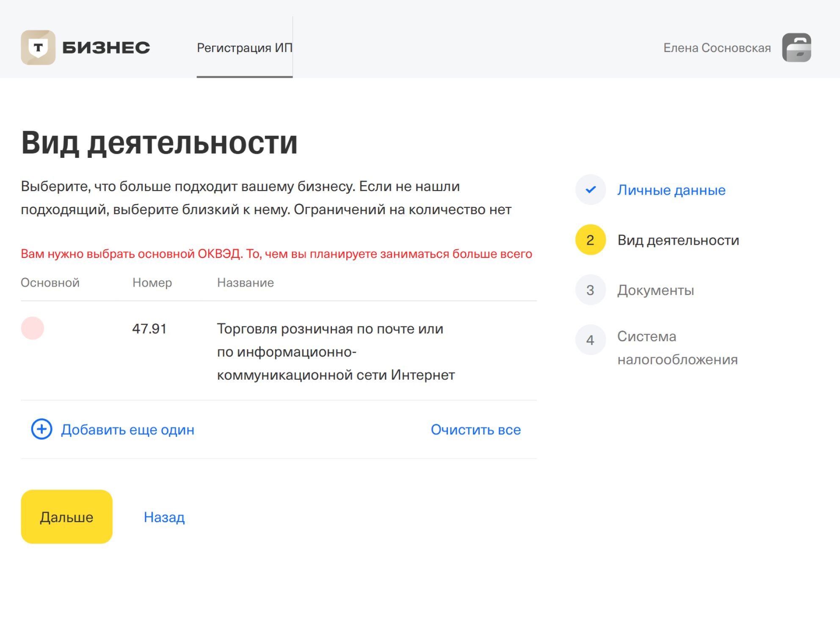Click the «Назад» link
The height and width of the screenshot is (632, 840).
tap(164, 517)
